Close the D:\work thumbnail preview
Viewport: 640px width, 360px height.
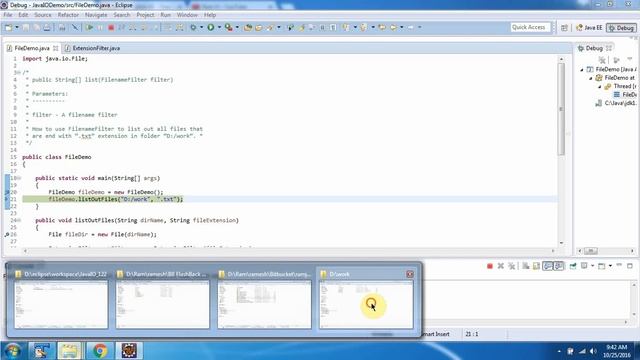[410, 274]
